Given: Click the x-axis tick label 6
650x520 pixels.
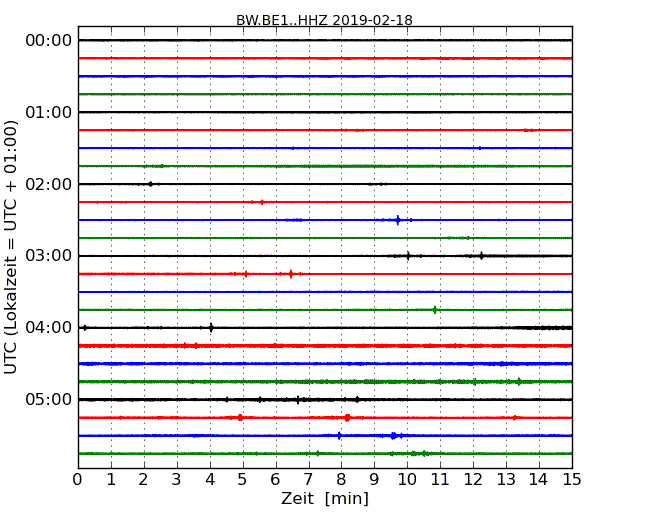Looking at the screenshot, I should [275, 480].
